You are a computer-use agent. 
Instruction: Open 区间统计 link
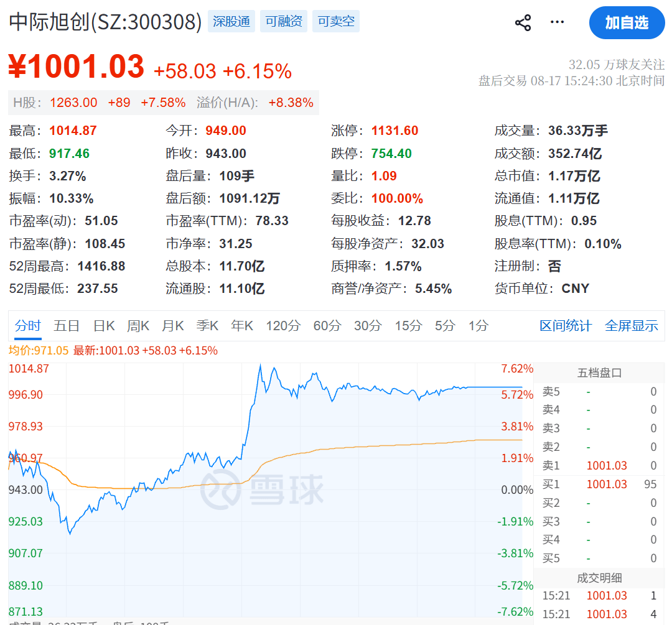pos(566,326)
